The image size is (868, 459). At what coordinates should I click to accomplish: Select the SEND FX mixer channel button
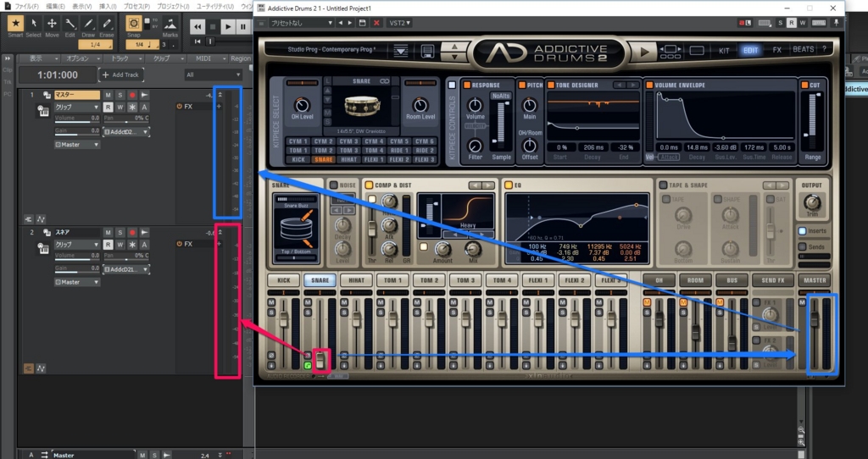coord(773,280)
